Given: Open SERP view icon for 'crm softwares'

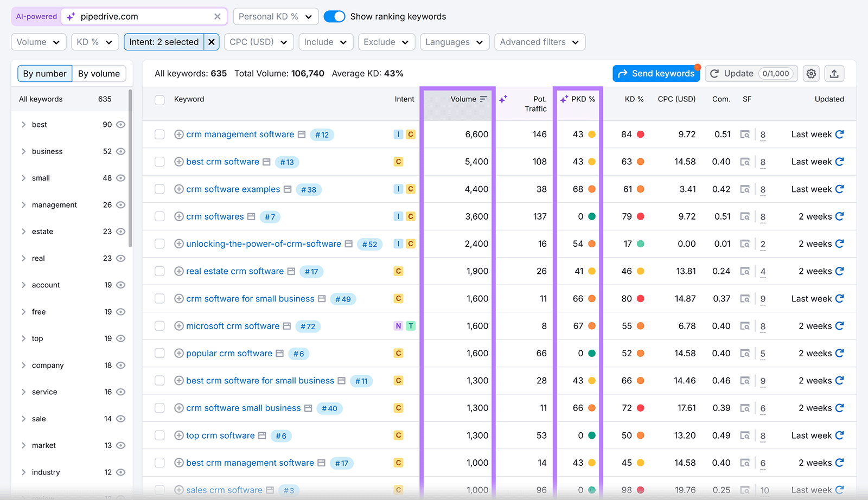Looking at the screenshot, I should click(x=745, y=217).
